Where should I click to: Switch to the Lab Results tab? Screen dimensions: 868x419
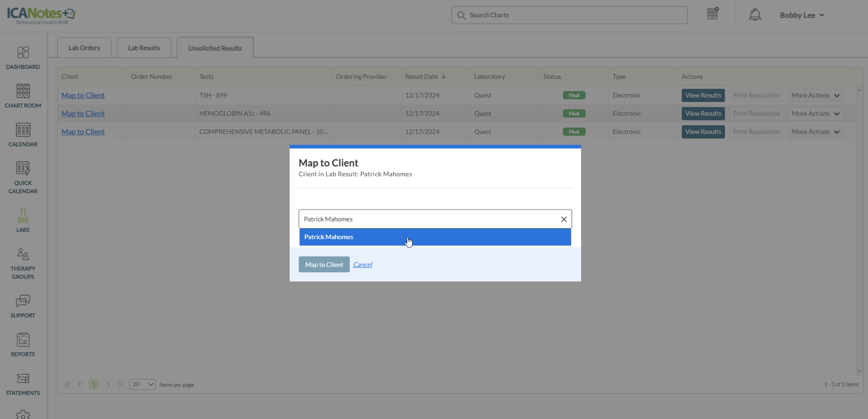(144, 48)
